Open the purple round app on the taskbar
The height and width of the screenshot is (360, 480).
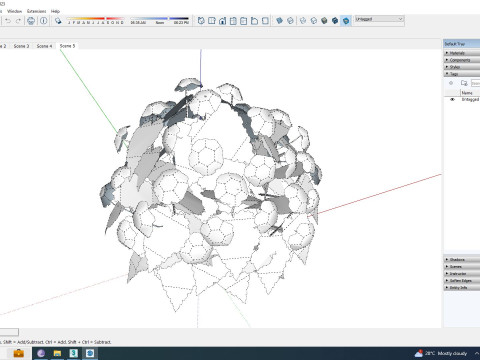[x=41, y=353]
